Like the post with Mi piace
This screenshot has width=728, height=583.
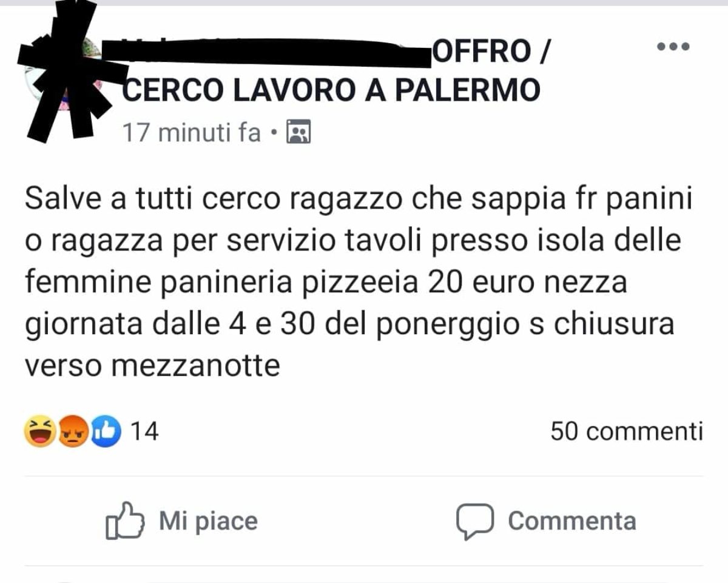pos(182,521)
